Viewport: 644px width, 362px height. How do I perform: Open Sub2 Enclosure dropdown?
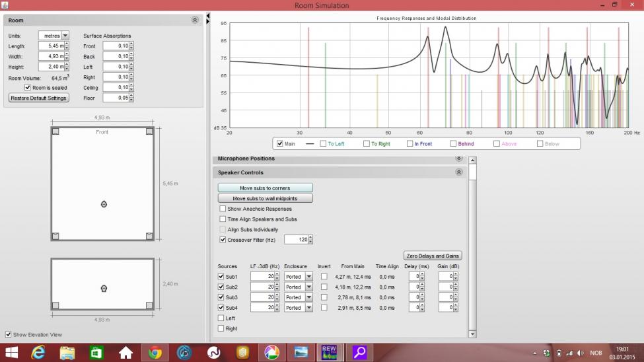point(309,287)
